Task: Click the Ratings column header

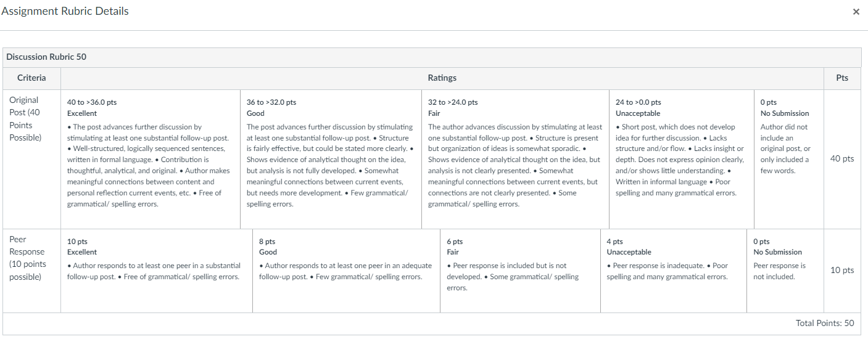Action: [442, 78]
